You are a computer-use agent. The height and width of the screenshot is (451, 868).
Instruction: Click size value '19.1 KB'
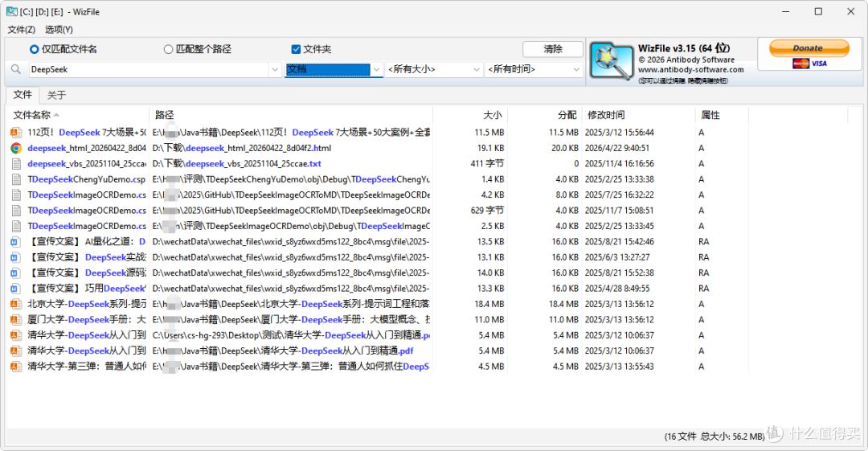(490, 148)
